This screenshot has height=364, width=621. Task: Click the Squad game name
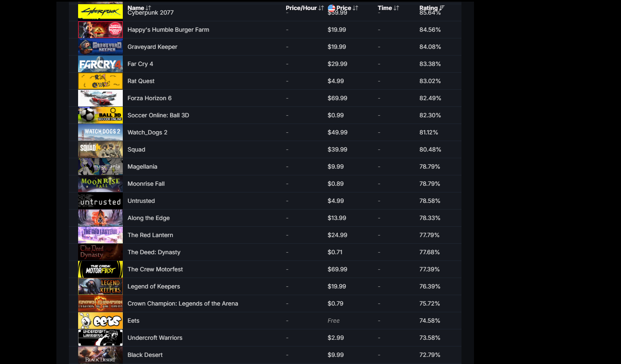137,149
